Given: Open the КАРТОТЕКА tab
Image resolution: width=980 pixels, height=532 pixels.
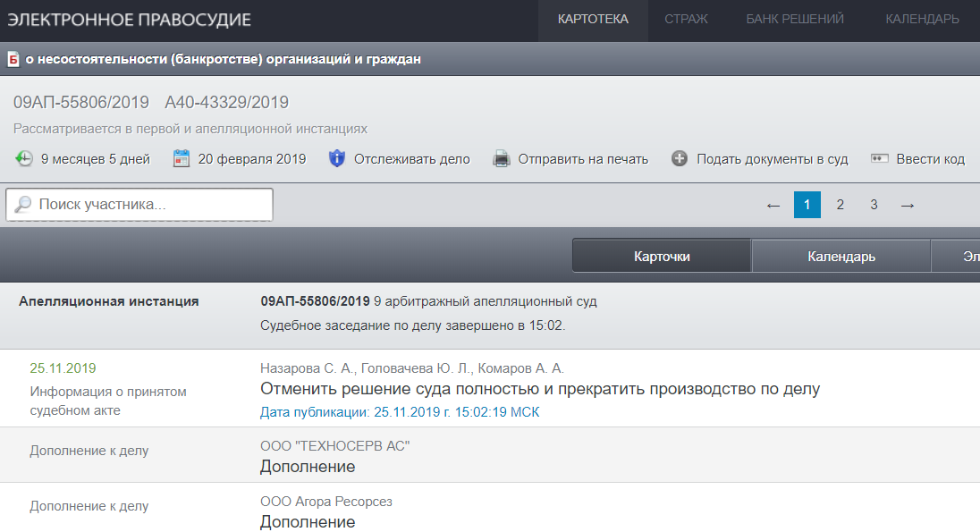Looking at the screenshot, I should (593, 20).
